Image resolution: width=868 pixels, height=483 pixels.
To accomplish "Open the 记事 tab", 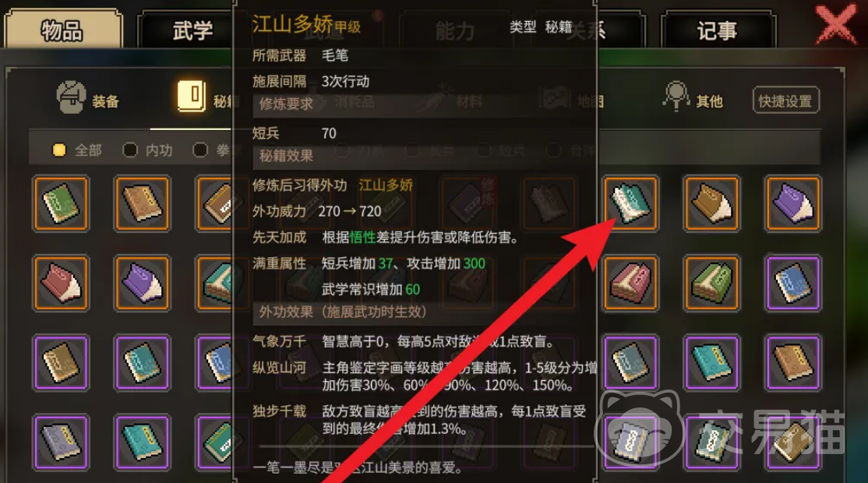I will point(717,30).
